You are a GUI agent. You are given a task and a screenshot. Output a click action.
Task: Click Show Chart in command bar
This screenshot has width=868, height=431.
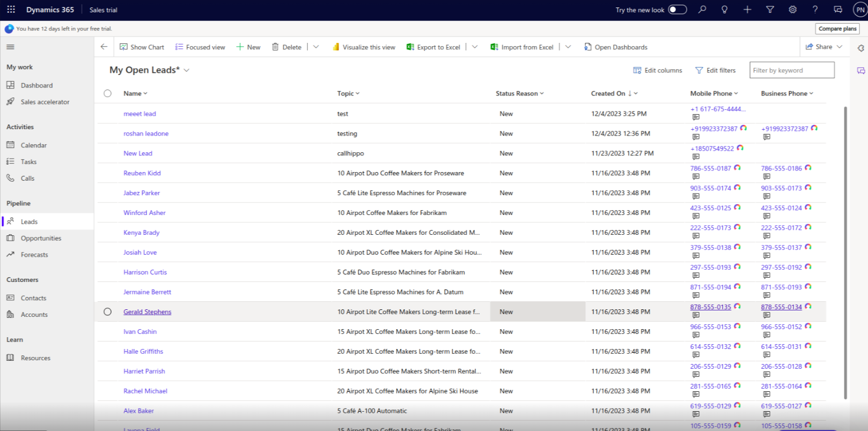coord(142,47)
